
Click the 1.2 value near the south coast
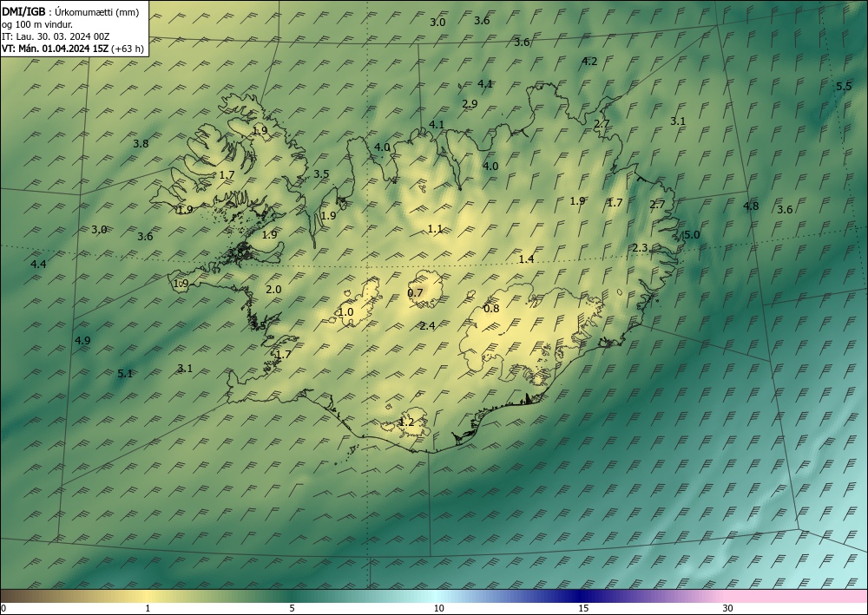pos(406,422)
